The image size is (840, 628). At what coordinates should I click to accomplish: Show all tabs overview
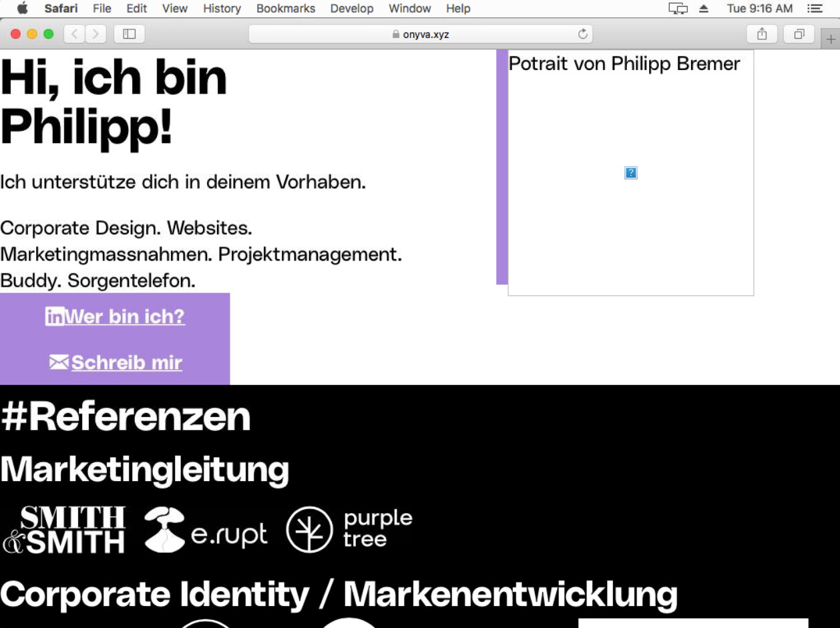[799, 34]
